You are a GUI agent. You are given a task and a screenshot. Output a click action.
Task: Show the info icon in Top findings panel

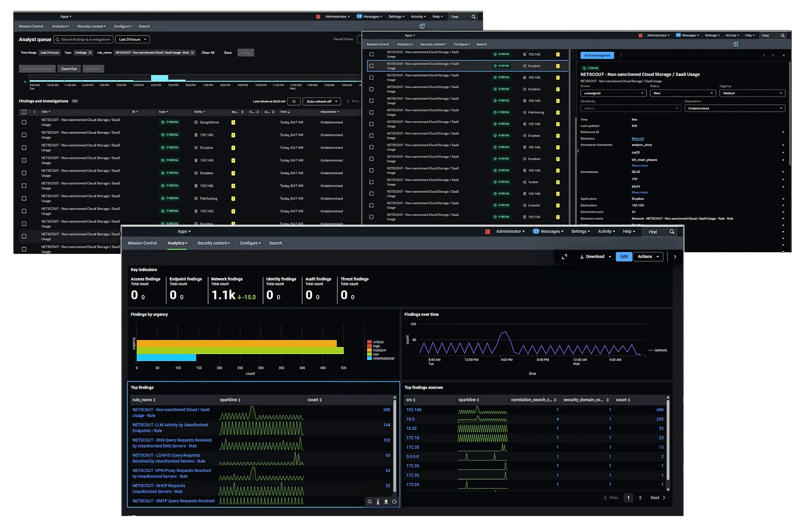[x=378, y=502]
